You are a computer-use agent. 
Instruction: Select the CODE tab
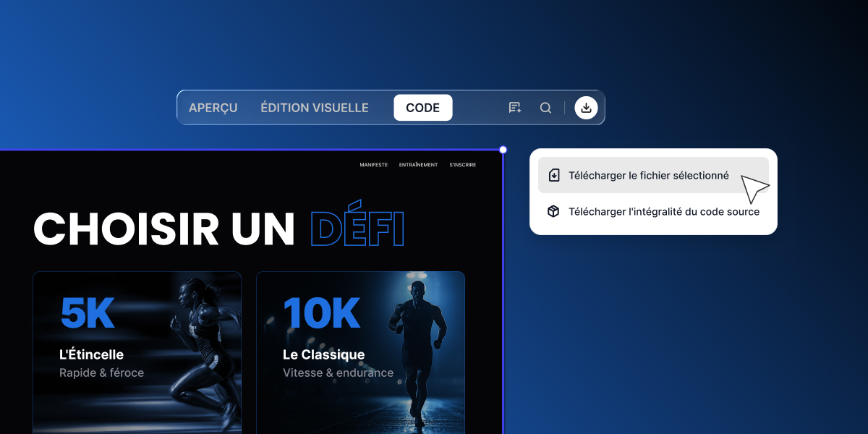pyautogui.click(x=423, y=108)
